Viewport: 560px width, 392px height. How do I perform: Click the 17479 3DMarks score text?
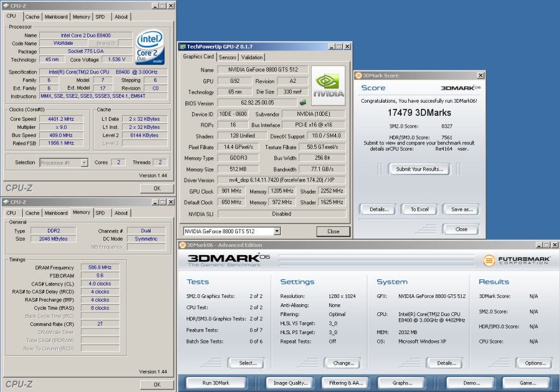[x=419, y=113]
